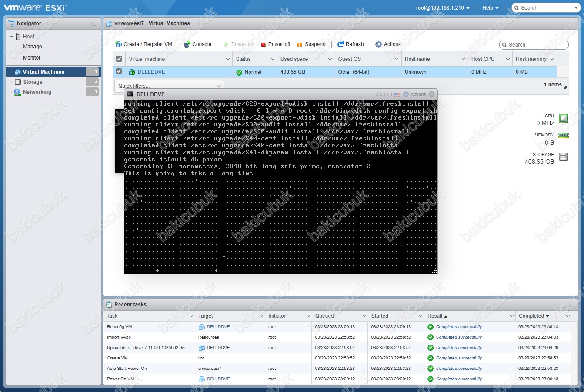Set console to full size using third size icon
584x392 pixels.
390,94
